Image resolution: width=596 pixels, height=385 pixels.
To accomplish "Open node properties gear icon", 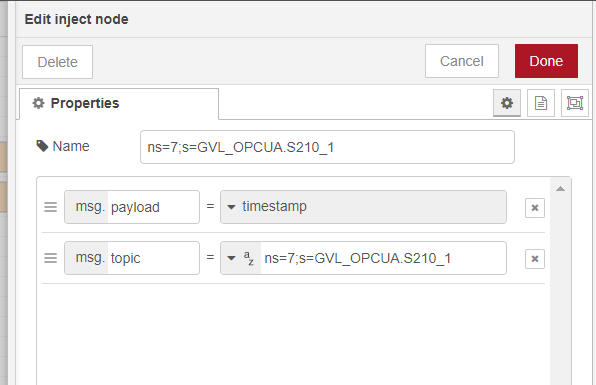I will pos(507,103).
